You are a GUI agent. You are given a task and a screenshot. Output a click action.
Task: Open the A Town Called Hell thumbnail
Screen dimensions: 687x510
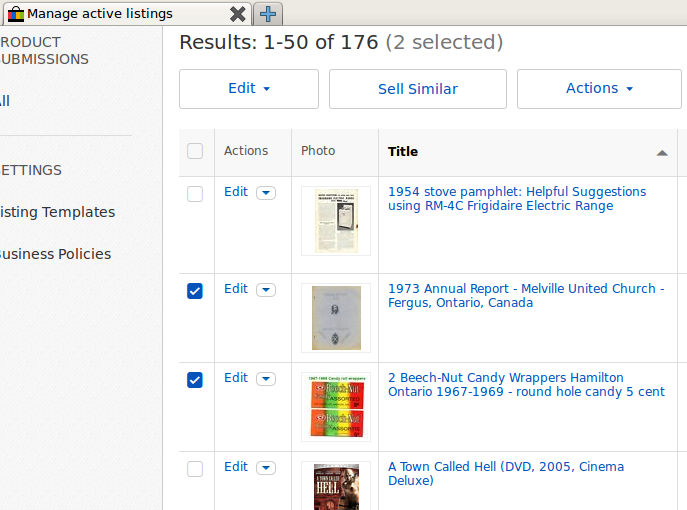[336, 485]
